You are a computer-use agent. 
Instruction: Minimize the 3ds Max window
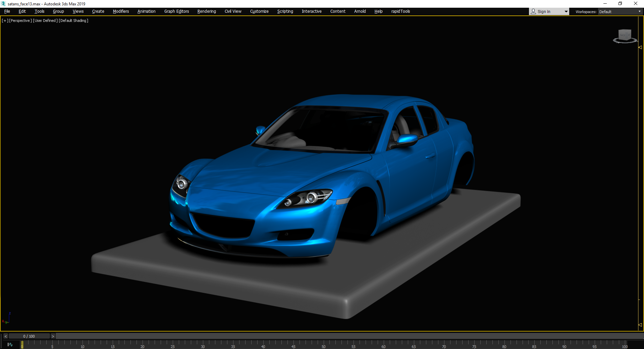click(605, 4)
